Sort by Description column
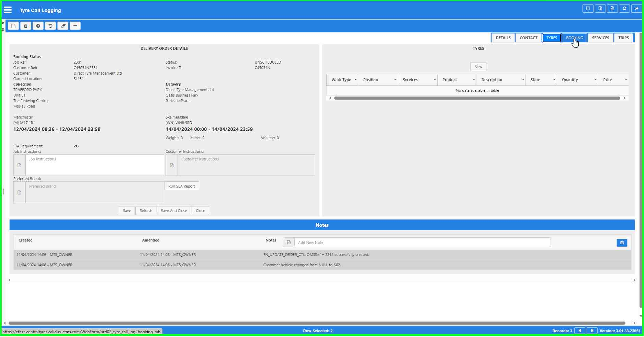 (501, 80)
